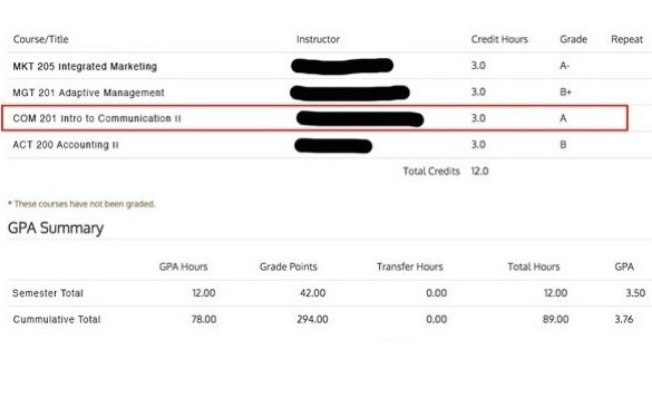Click the semester GPA value 3.50

635,293
